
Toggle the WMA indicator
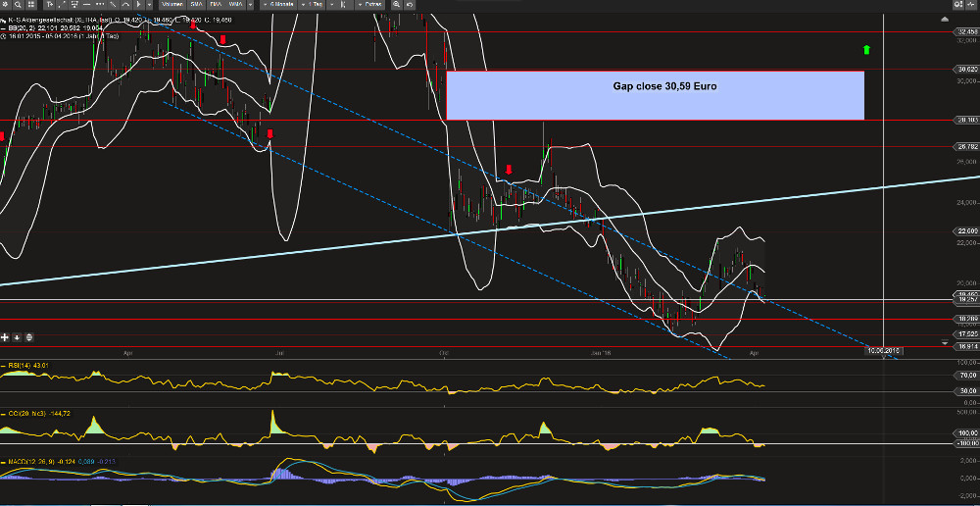click(235, 4)
